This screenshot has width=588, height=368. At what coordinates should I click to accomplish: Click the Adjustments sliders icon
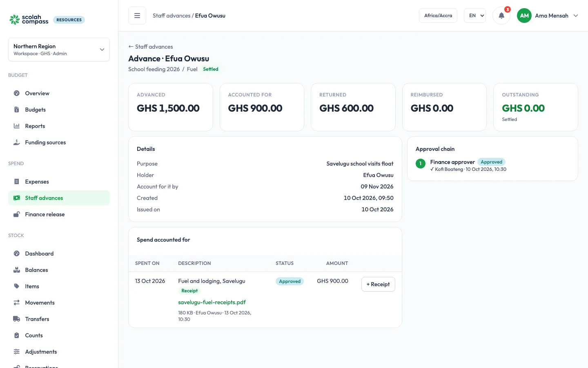[x=17, y=352]
